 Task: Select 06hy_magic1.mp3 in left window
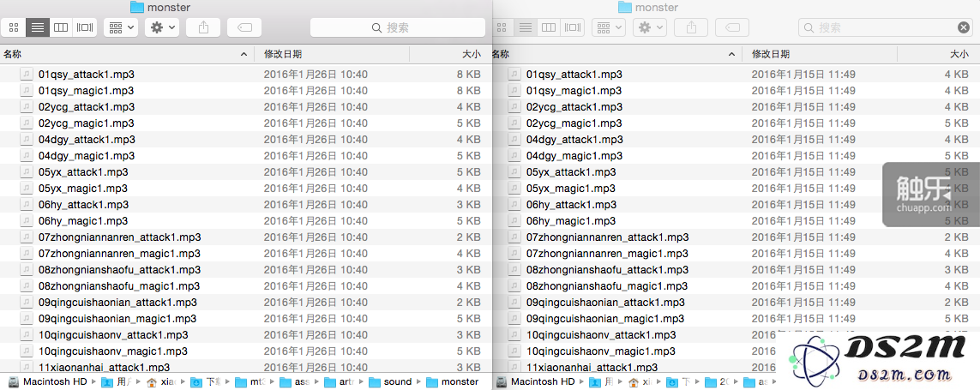(83, 220)
